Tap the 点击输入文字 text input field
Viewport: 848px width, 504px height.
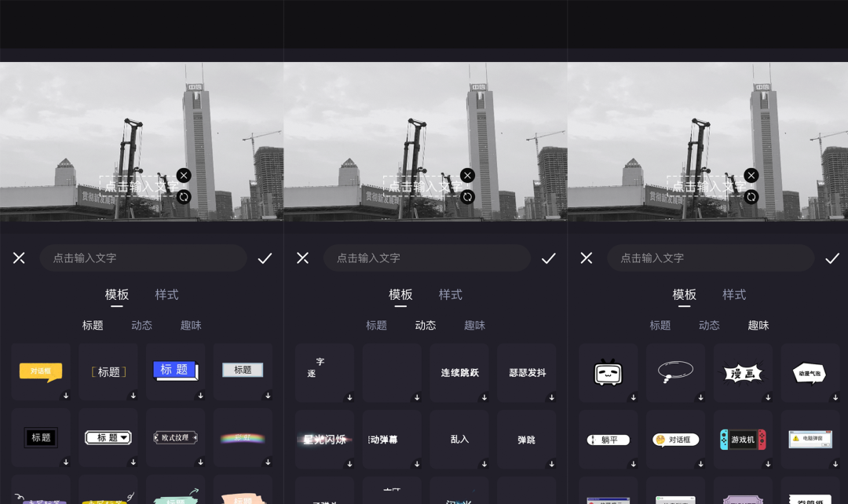tap(144, 257)
